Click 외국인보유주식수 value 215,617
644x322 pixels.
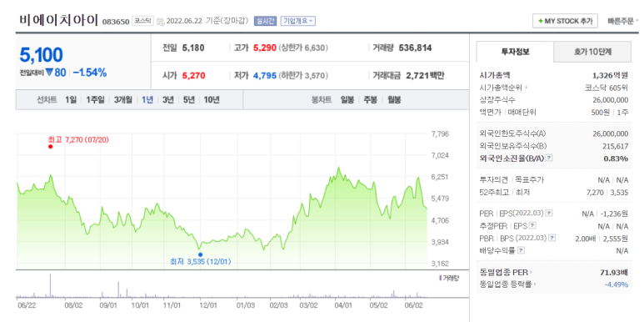(x=616, y=146)
